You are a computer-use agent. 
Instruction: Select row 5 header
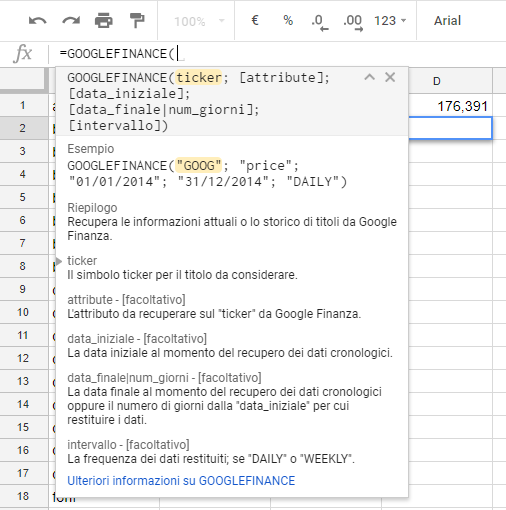(x=23, y=197)
